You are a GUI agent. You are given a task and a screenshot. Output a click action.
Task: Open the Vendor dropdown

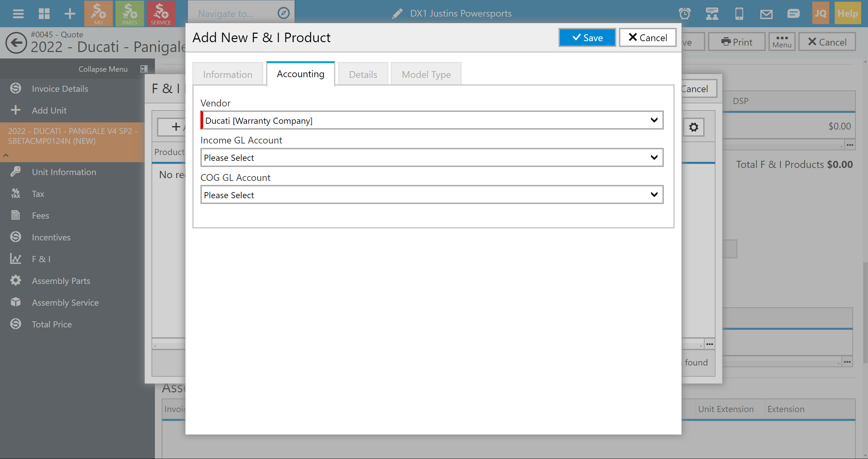pyautogui.click(x=431, y=120)
